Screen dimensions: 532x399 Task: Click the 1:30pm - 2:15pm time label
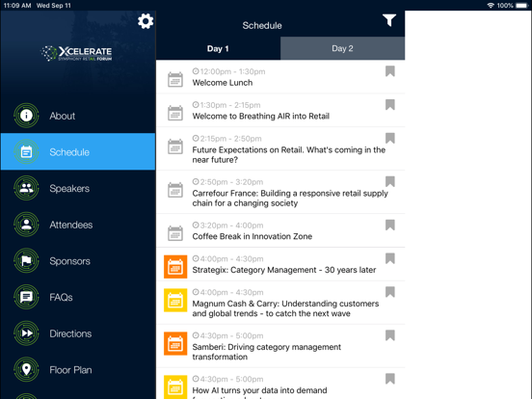pyautogui.click(x=226, y=105)
